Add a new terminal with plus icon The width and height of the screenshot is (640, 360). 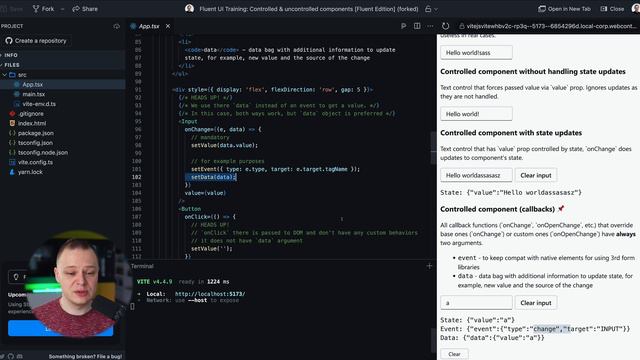click(x=429, y=266)
